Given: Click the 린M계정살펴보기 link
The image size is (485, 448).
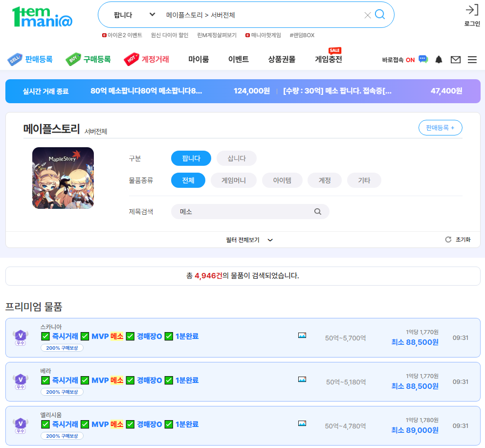Looking at the screenshot, I should (x=217, y=35).
